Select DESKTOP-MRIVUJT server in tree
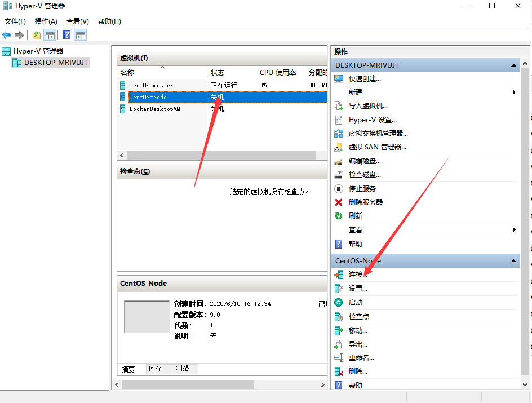The width and height of the screenshot is (532, 403). coord(51,63)
